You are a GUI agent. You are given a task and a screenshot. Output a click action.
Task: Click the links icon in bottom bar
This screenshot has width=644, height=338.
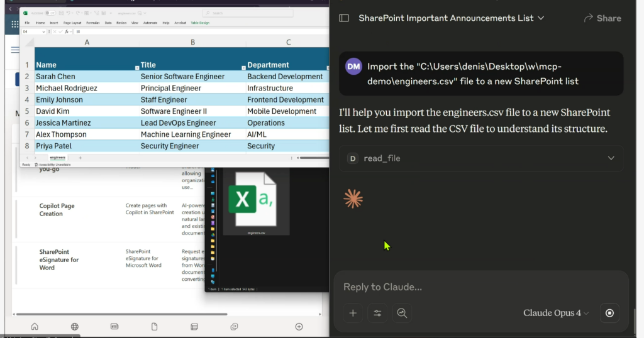[234, 327]
